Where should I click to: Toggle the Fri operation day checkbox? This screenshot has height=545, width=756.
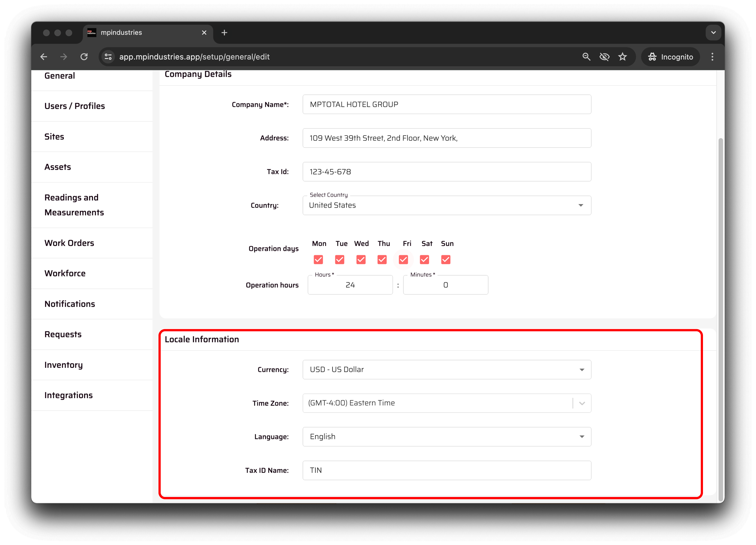[403, 259]
